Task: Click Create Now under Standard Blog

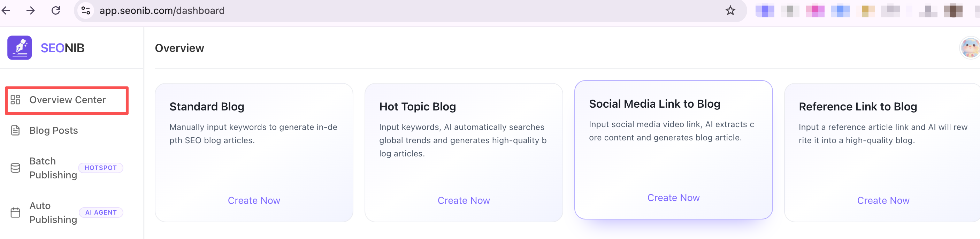Action: tap(254, 201)
